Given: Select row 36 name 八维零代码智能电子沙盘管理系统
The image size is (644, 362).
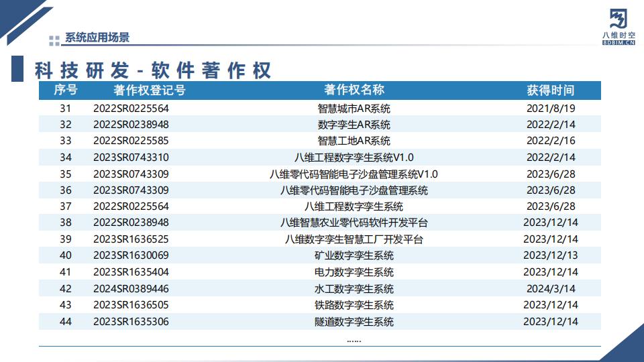Looking at the screenshot, I should coord(354,190).
